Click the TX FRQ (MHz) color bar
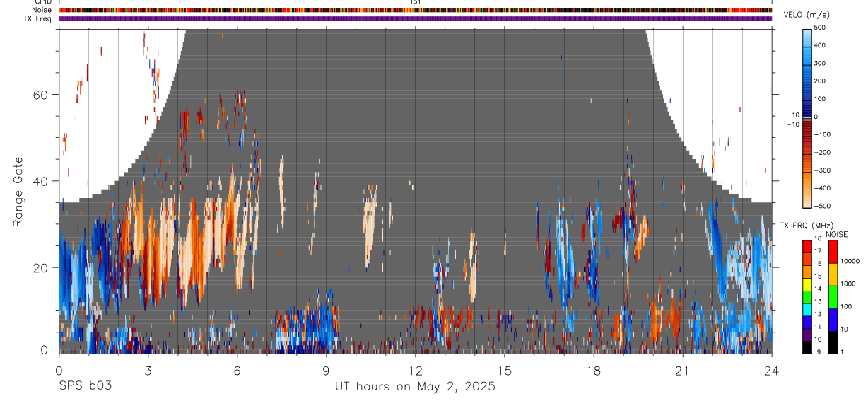 point(807,296)
